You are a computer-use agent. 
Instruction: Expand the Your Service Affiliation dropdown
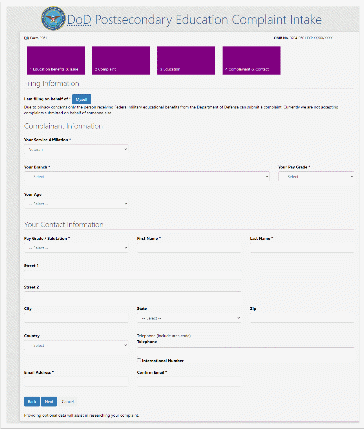tap(76, 150)
